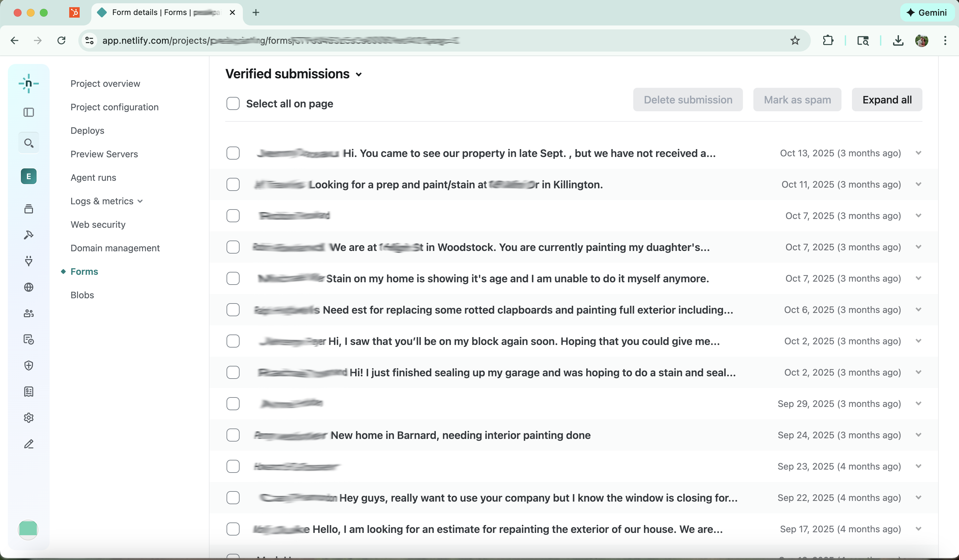Open the Deploys page
The height and width of the screenshot is (560, 959).
pos(87,131)
